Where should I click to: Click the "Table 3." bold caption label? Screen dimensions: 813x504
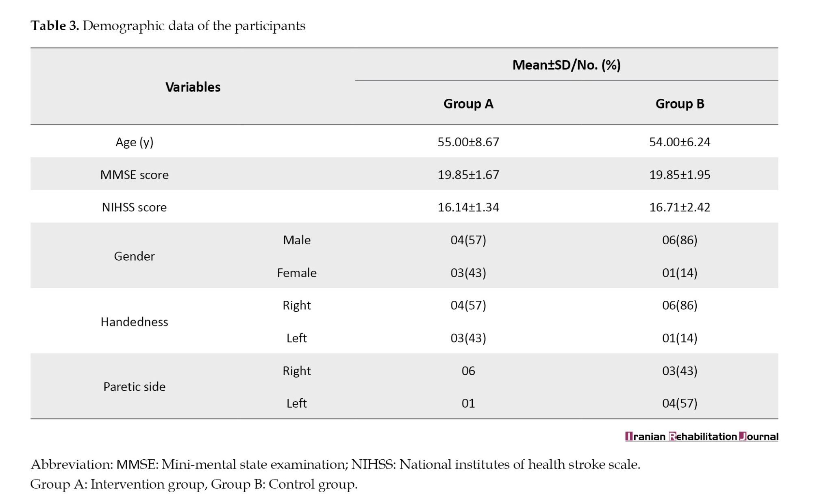coord(54,26)
